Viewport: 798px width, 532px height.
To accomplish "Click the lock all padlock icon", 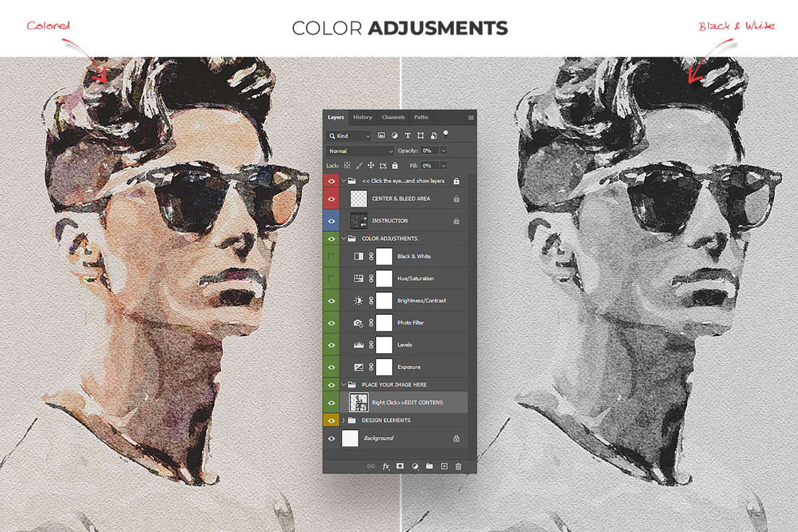I will click(395, 166).
